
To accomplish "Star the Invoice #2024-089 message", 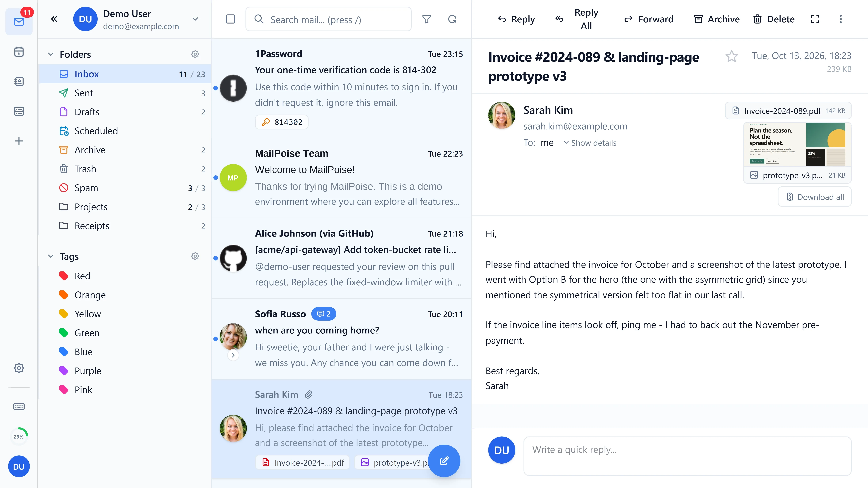I will click(732, 56).
